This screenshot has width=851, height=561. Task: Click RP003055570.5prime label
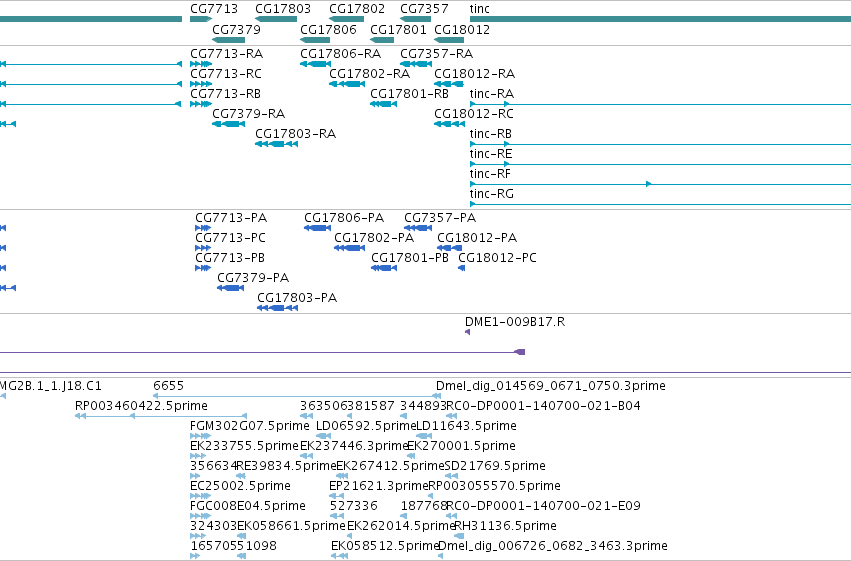(x=494, y=487)
